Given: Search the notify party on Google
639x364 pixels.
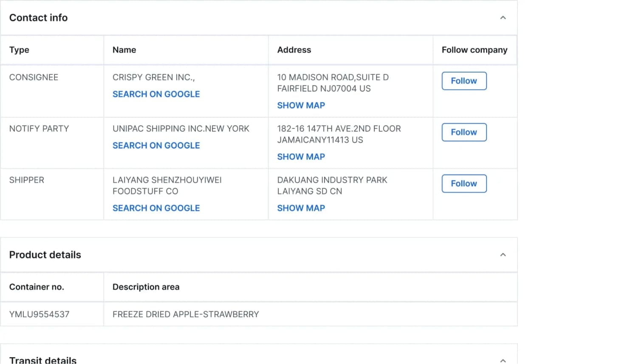Looking at the screenshot, I should (156, 145).
